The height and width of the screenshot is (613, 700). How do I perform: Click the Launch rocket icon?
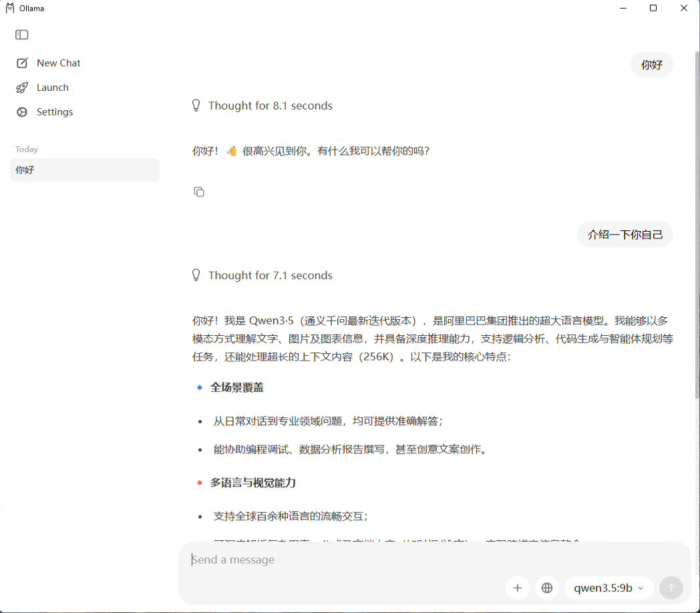click(x=22, y=87)
